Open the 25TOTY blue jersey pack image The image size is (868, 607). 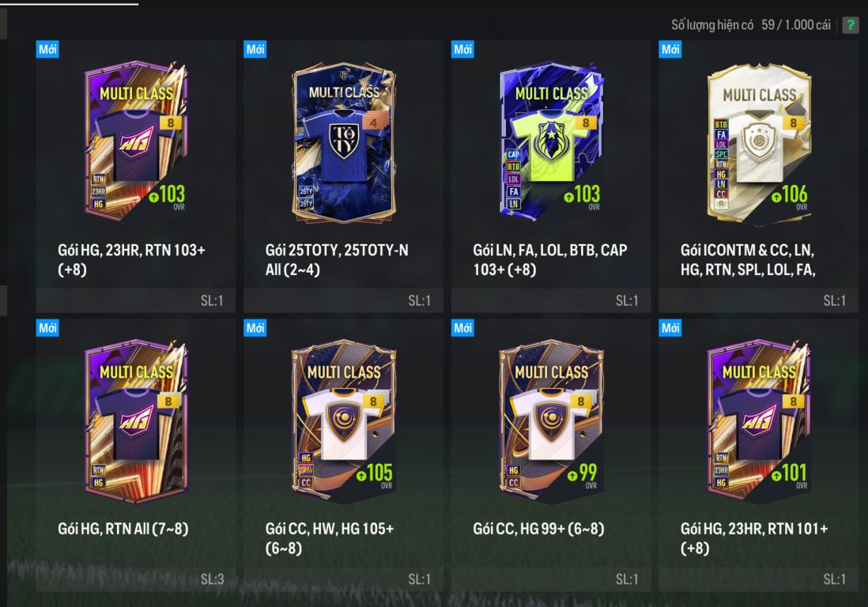[x=344, y=142]
